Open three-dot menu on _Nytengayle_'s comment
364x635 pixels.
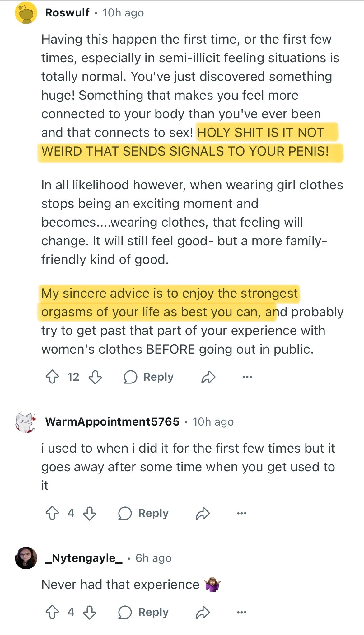(x=242, y=612)
